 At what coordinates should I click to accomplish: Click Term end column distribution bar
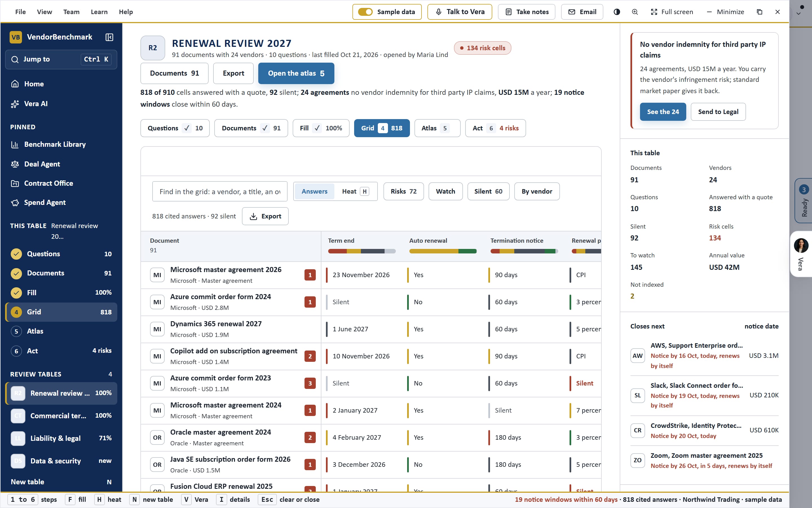[x=362, y=251]
